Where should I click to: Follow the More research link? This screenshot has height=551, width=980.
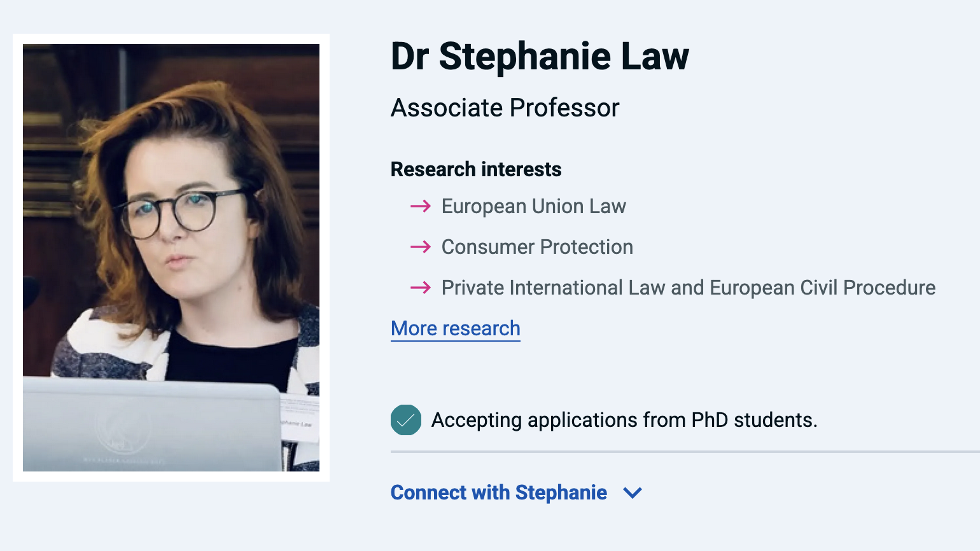point(456,328)
